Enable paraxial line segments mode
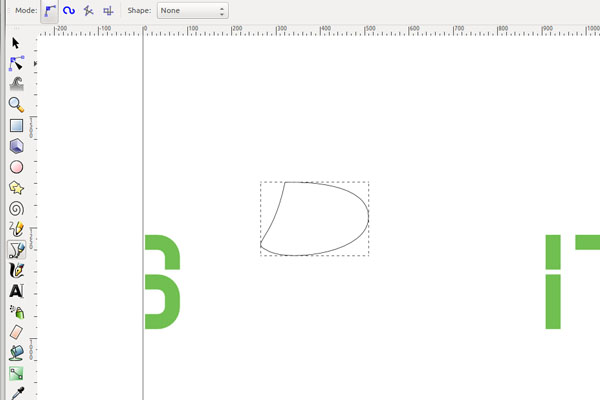600x400 pixels. coord(108,11)
